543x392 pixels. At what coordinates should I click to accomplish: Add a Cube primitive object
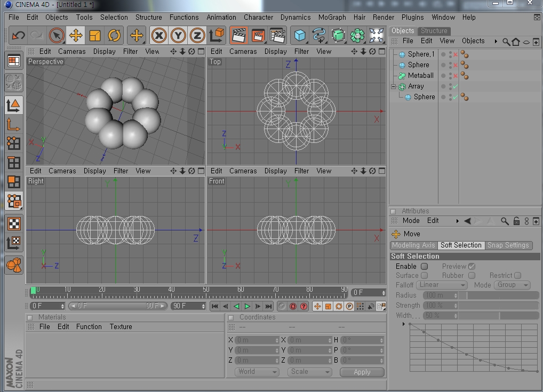(300, 35)
